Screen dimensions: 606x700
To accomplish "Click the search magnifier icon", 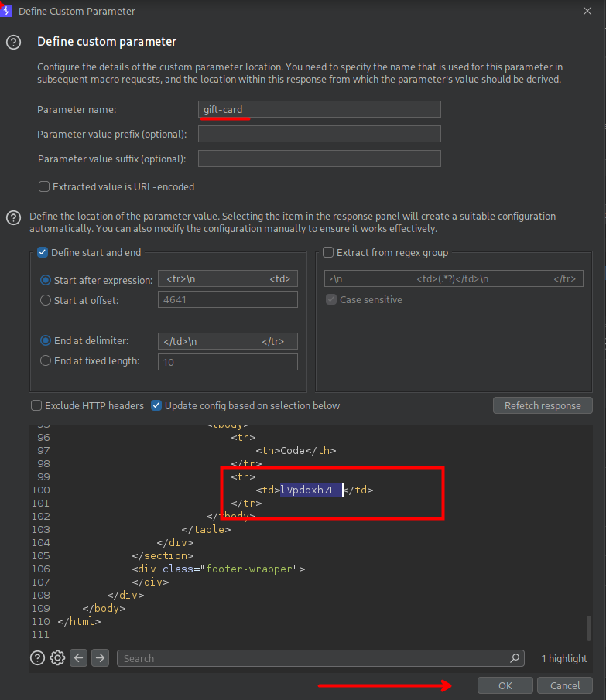I will click(x=515, y=658).
